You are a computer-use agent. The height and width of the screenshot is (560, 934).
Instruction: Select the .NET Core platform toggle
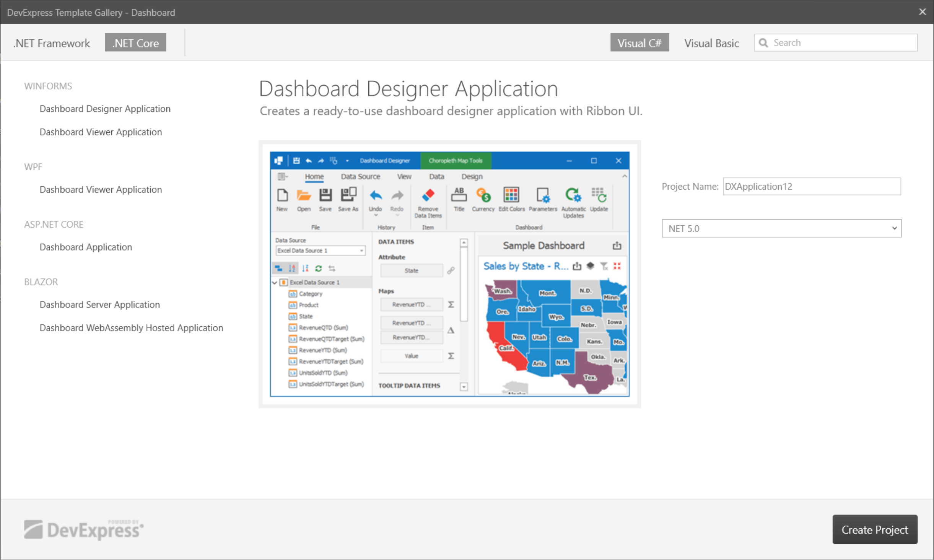135,43
